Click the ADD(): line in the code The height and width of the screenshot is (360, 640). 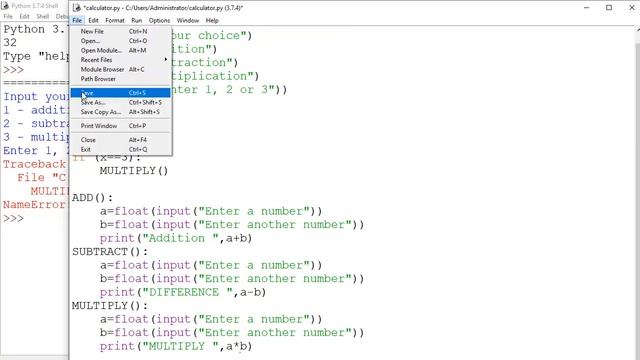[x=93, y=198]
